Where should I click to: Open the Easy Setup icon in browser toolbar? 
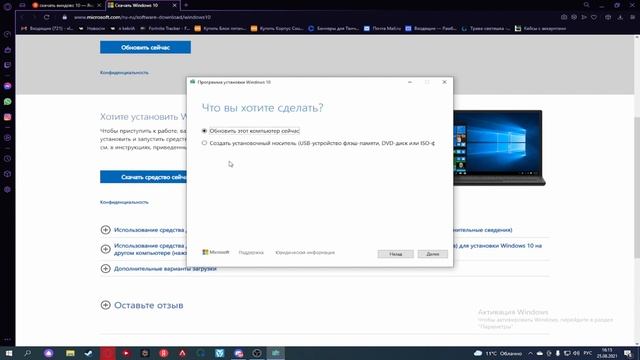(633, 17)
